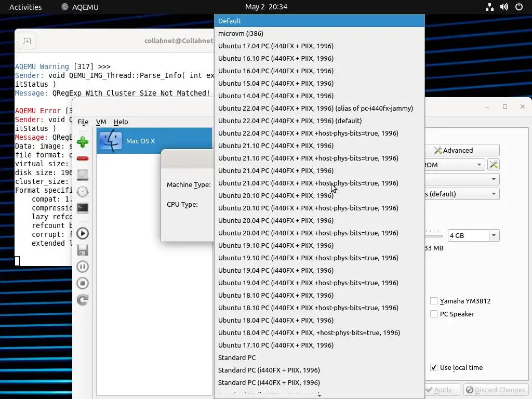Pick Ubuntu 22.04 PC alias of pc-i440fx-jammy

coord(320,108)
